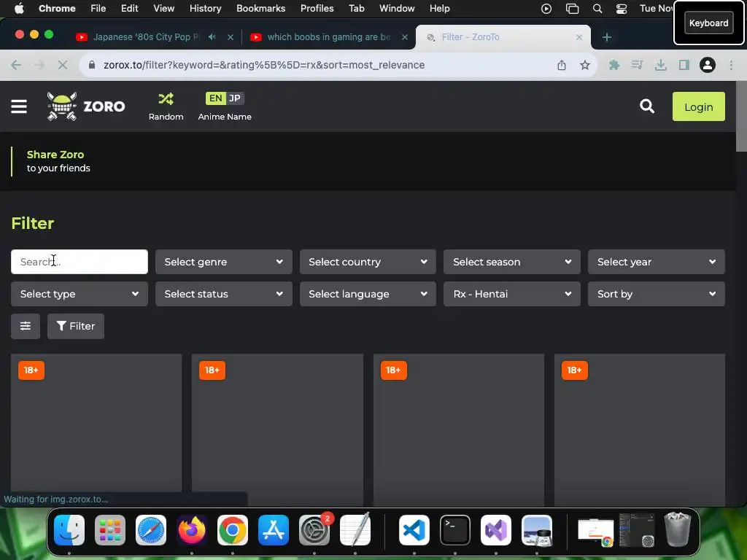Viewport: 747px width, 560px height.
Task: Open the Profiles menu
Action: (317, 9)
